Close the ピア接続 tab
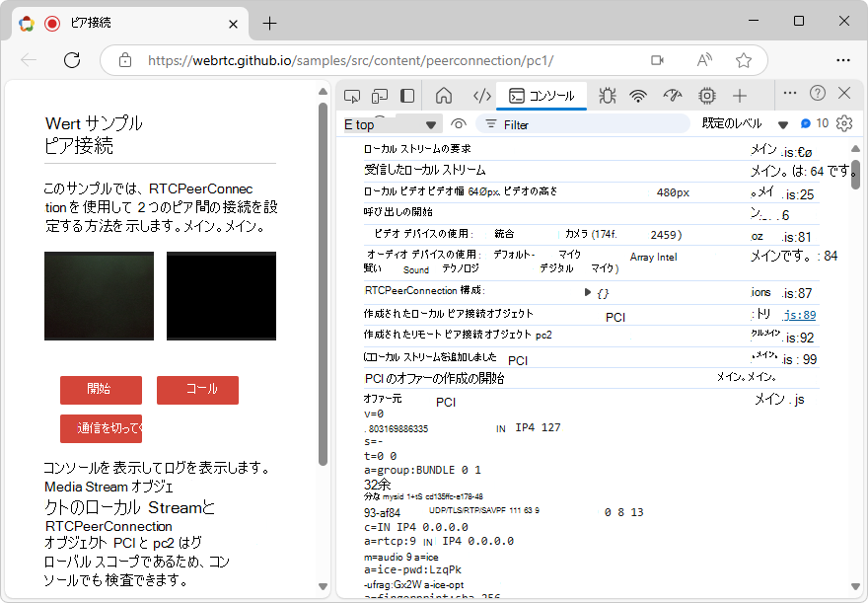The height and width of the screenshot is (603, 868). [233, 24]
